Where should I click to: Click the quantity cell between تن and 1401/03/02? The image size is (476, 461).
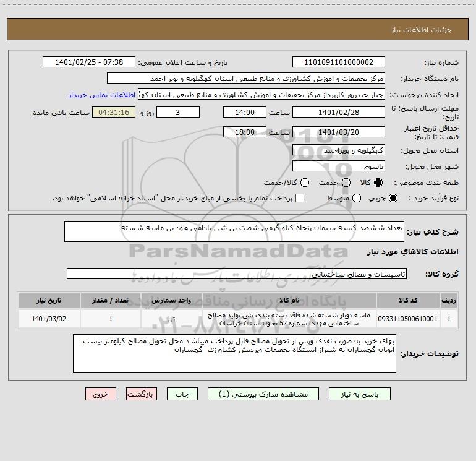point(111,319)
